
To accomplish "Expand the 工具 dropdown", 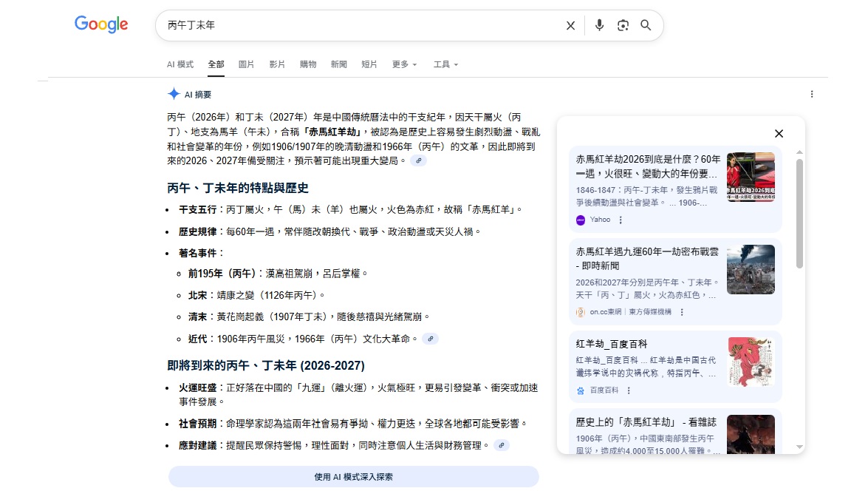I will pyautogui.click(x=445, y=64).
